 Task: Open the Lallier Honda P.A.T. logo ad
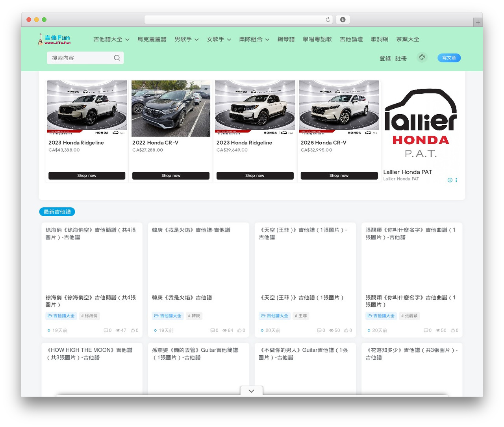pos(421,124)
